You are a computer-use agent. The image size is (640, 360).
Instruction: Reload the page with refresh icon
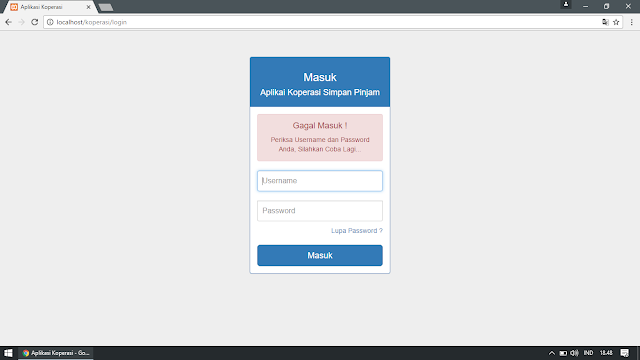click(x=35, y=22)
